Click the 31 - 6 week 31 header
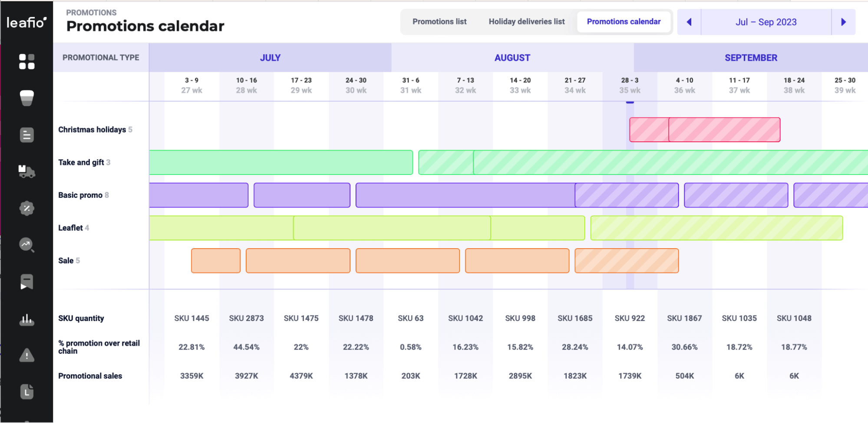Viewport: 868px width, 423px height. pyautogui.click(x=411, y=85)
